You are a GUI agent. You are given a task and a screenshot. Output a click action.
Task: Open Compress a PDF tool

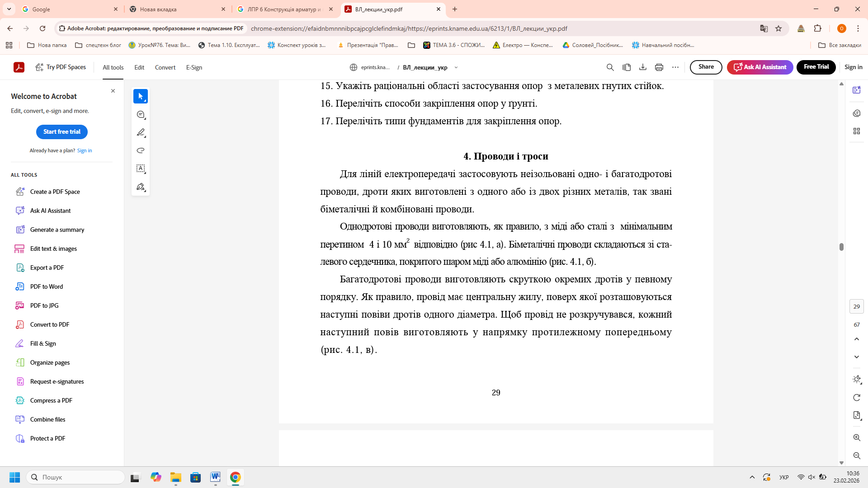(51, 400)
